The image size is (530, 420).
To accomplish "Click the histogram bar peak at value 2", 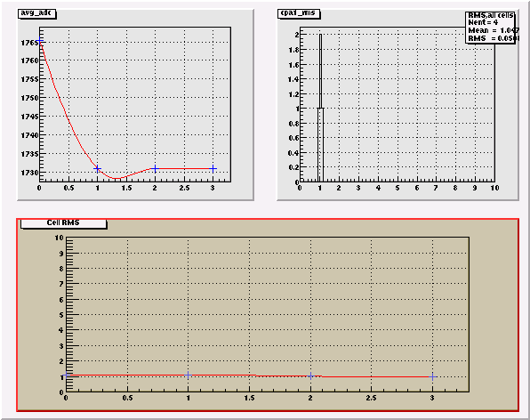I will pyautogui.click(x=320, y=35).
